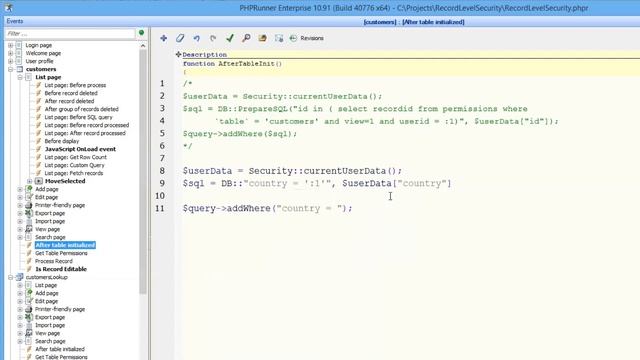Select After group of records deleted

pyautogui.click(x=82, y=109)
